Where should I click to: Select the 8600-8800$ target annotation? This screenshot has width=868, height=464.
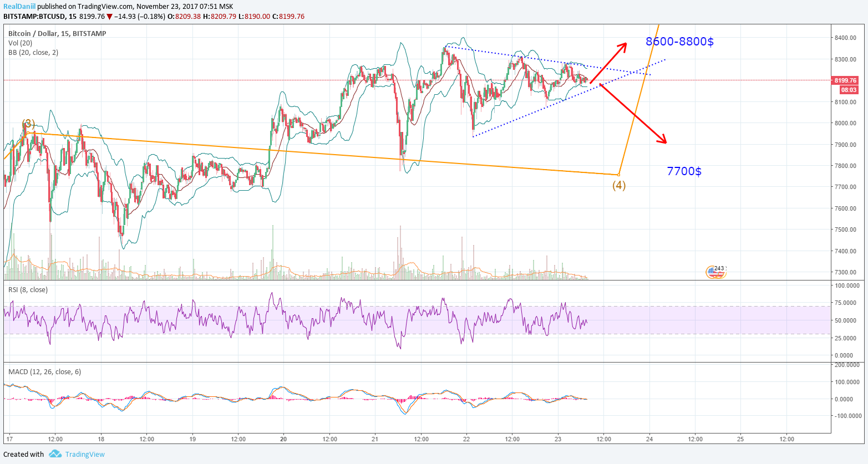(x=679, y=42)
